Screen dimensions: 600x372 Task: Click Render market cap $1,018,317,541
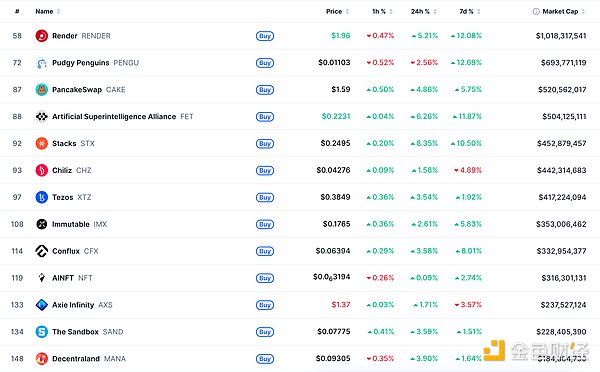(561, 36)
